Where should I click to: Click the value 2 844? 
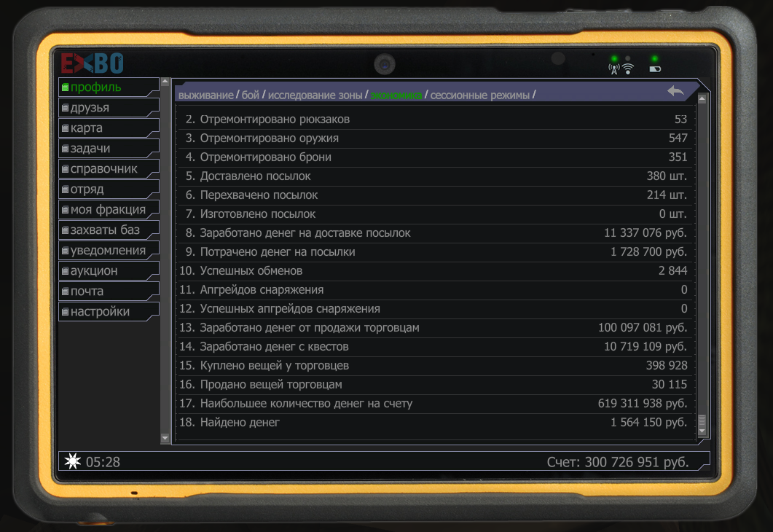tap(672, 270)
